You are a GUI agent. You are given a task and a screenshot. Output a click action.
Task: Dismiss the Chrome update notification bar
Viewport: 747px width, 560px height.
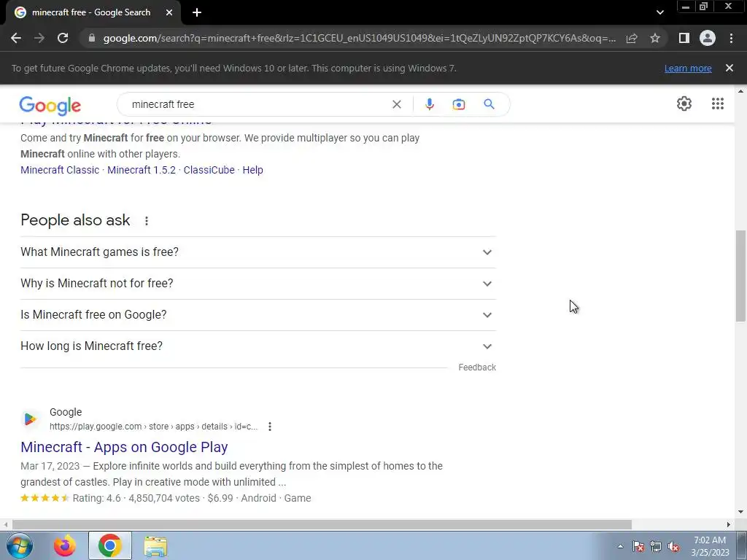[x=729, y=68]
